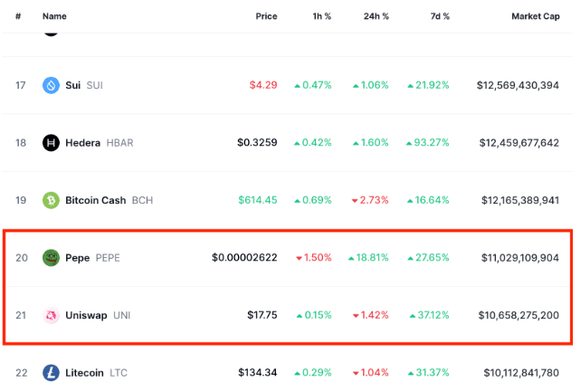Click the Uniswap unicorn coin icon
The height and width of the screenshot is (392, 581).
pyautogui.click(x=51, y=315)
